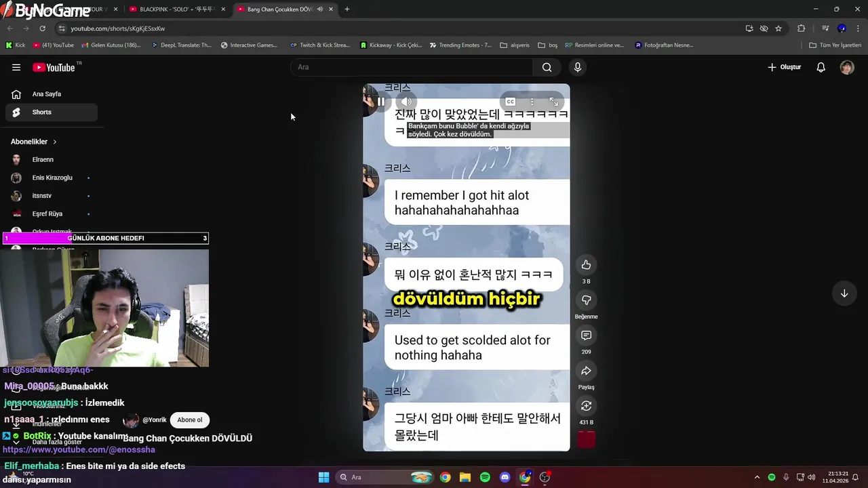Open the (41) YouTube bookmark
The image size is (868, 488).
click(x=53, y=45)
